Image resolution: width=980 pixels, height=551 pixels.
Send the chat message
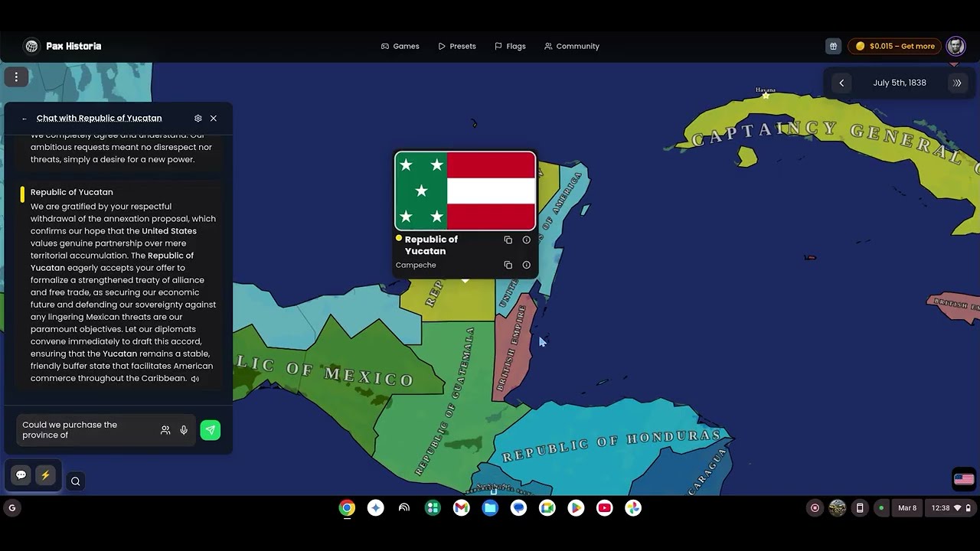pyautogui.click(x=210, y=430)
